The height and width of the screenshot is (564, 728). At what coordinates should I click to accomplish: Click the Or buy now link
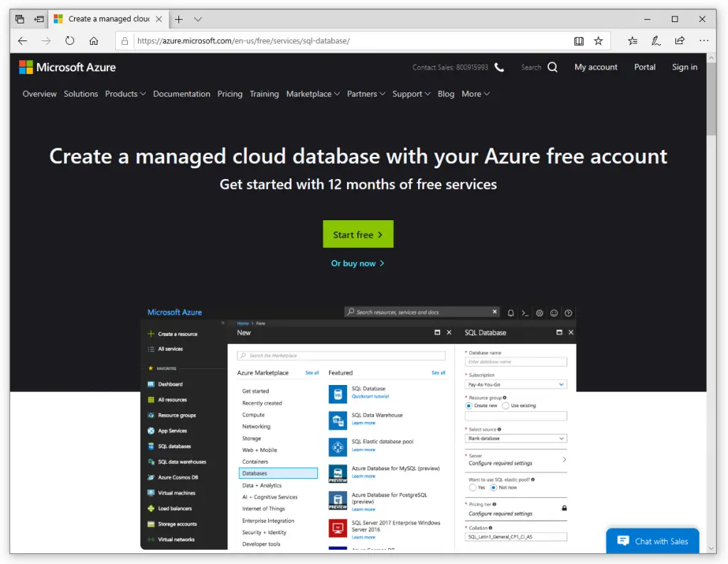358,264
